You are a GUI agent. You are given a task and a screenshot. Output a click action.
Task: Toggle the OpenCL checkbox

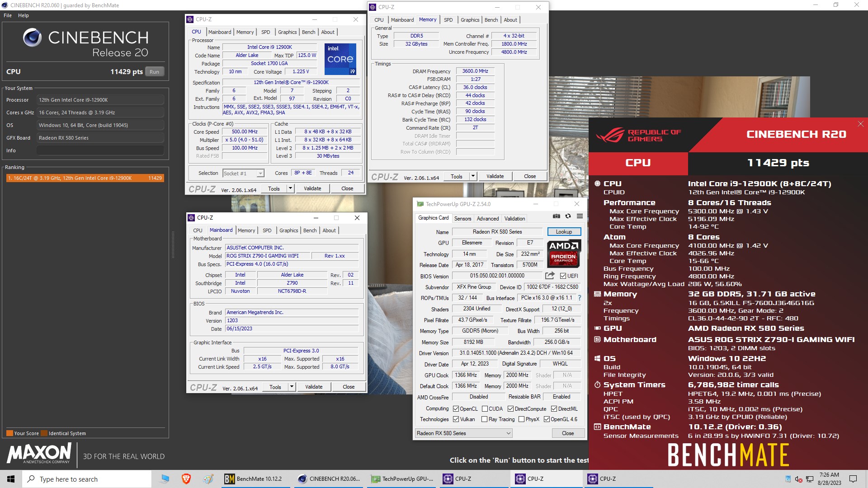tap(456, 409)
